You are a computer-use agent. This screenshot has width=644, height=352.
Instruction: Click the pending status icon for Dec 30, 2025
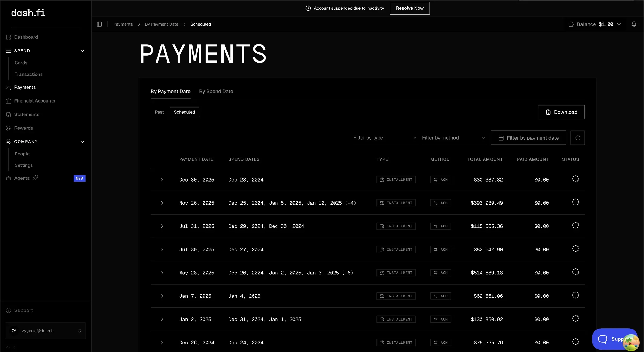point(576,179)
